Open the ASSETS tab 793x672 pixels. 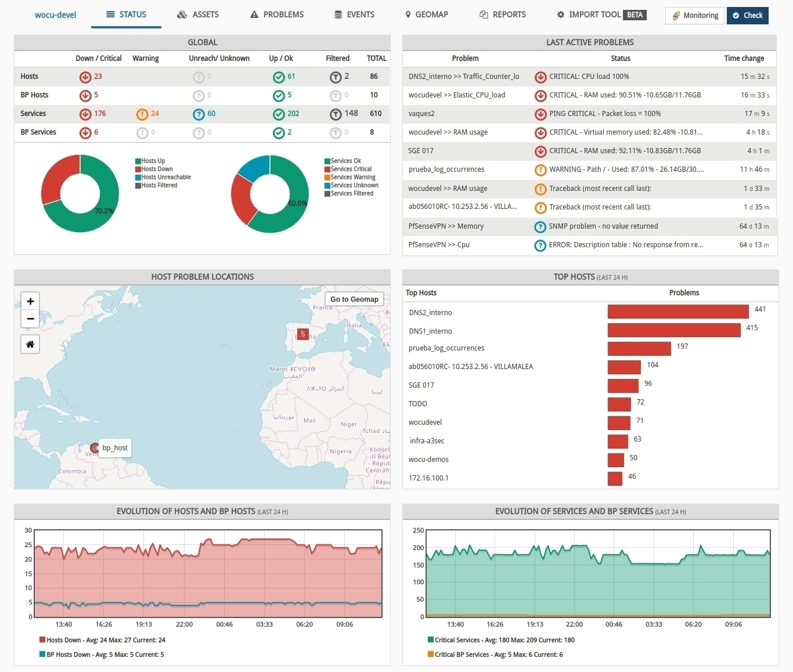click(x=198, y=15)
